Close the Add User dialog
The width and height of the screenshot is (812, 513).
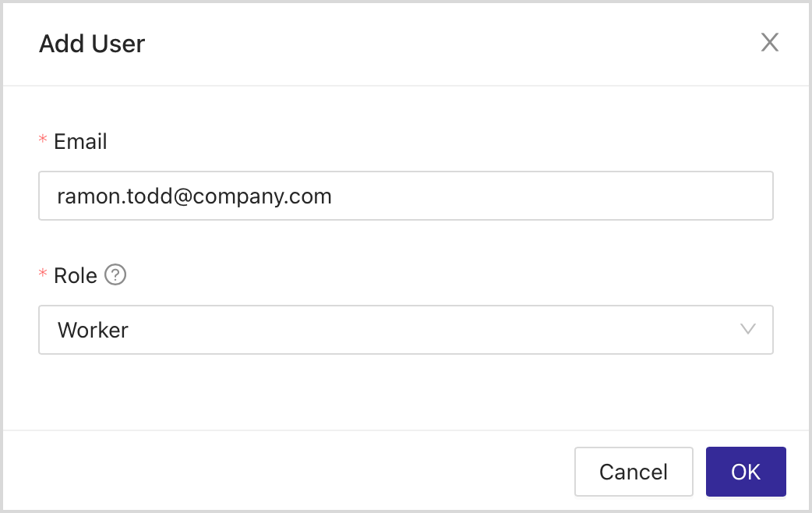tap(770, 43)
